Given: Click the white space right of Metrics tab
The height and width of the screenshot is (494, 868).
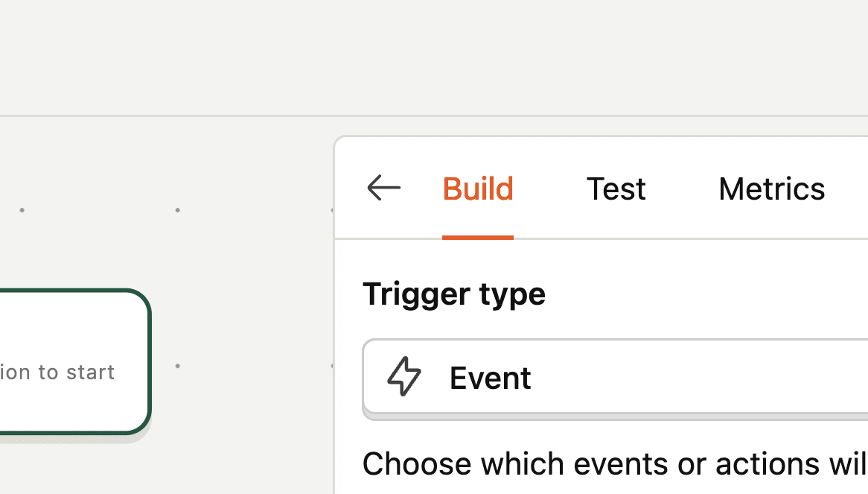Looking at the screenshot, I should [x=849, y=189].
